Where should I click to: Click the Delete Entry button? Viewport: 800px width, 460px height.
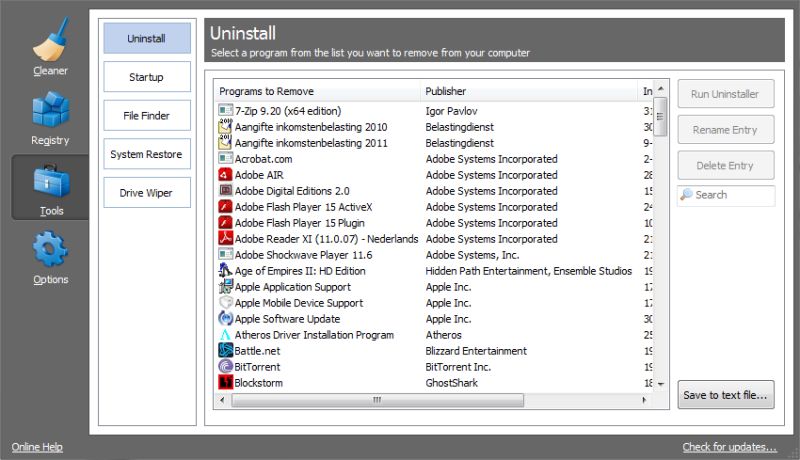pyautogui.click(x=726, y=165)
